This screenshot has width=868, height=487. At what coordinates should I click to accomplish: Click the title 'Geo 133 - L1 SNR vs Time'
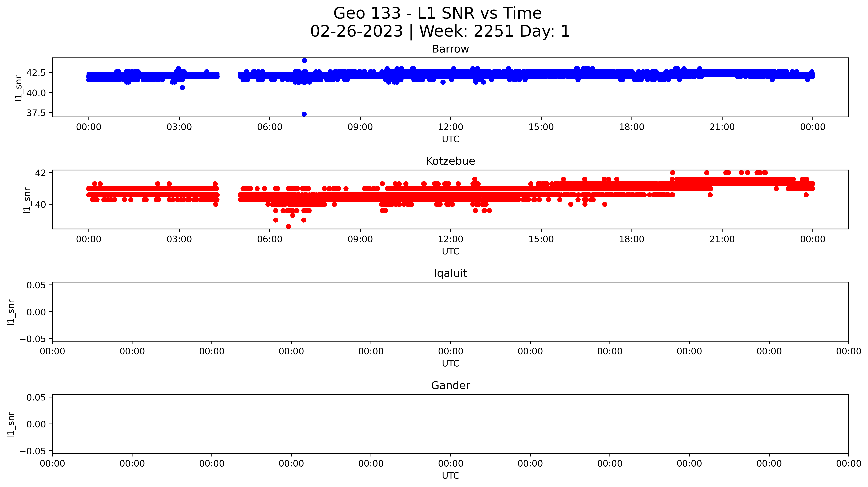[437, 13]
